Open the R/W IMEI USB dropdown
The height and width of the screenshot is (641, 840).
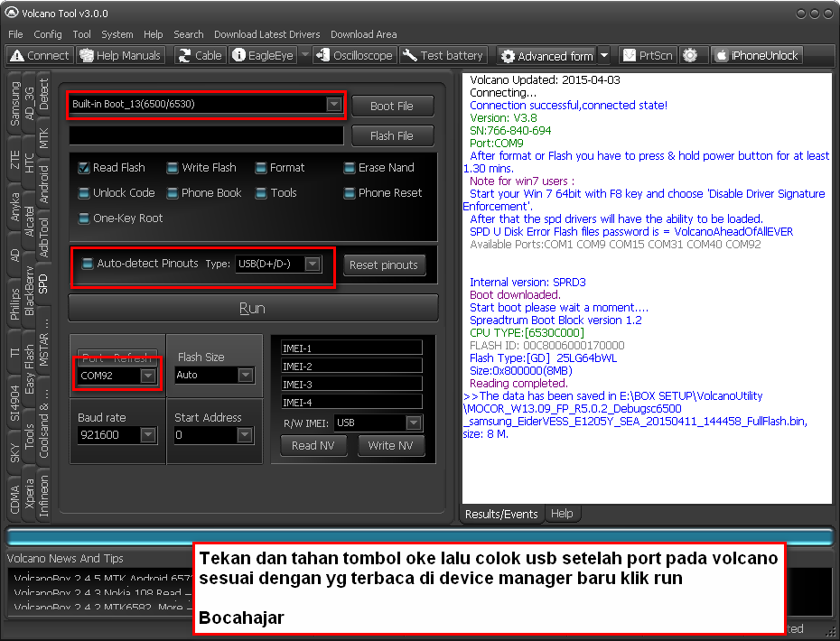pyautogui.click(x=413, y=423)
